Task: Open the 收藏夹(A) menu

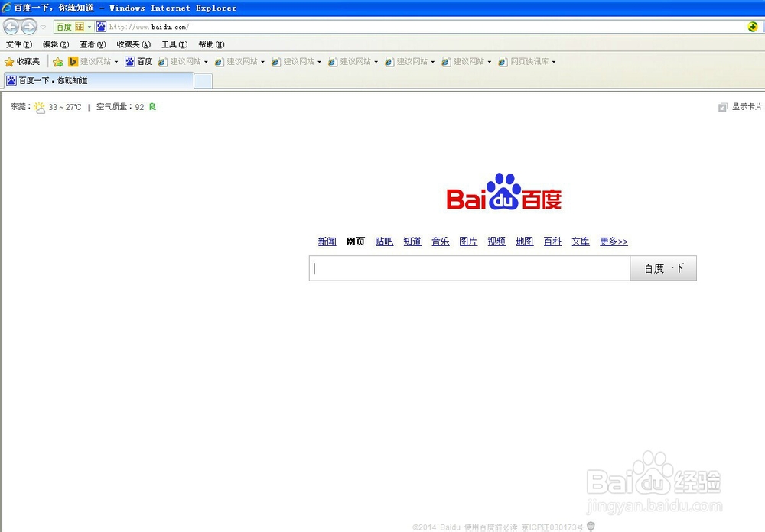Action: (x=133, y=44)
